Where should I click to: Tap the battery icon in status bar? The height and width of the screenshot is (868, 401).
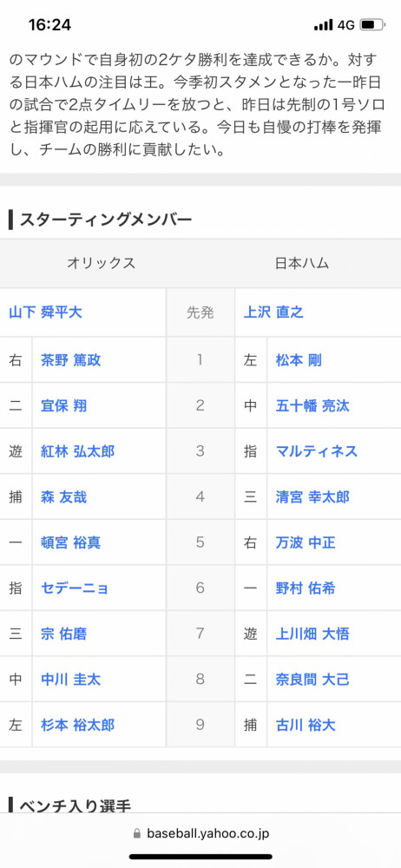pyautogui.click(x=372, y=25)
